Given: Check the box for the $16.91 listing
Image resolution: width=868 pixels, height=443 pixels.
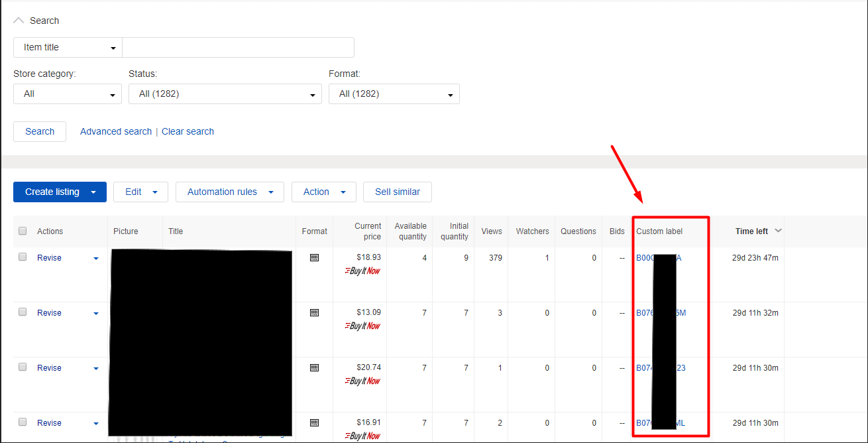Looking at the screenshot, I should [23, 422].
